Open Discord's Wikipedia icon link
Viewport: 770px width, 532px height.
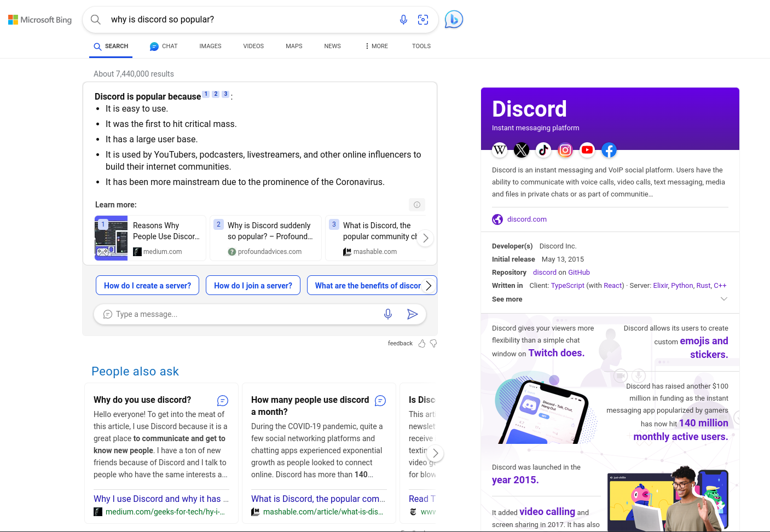tap(500, 150)
